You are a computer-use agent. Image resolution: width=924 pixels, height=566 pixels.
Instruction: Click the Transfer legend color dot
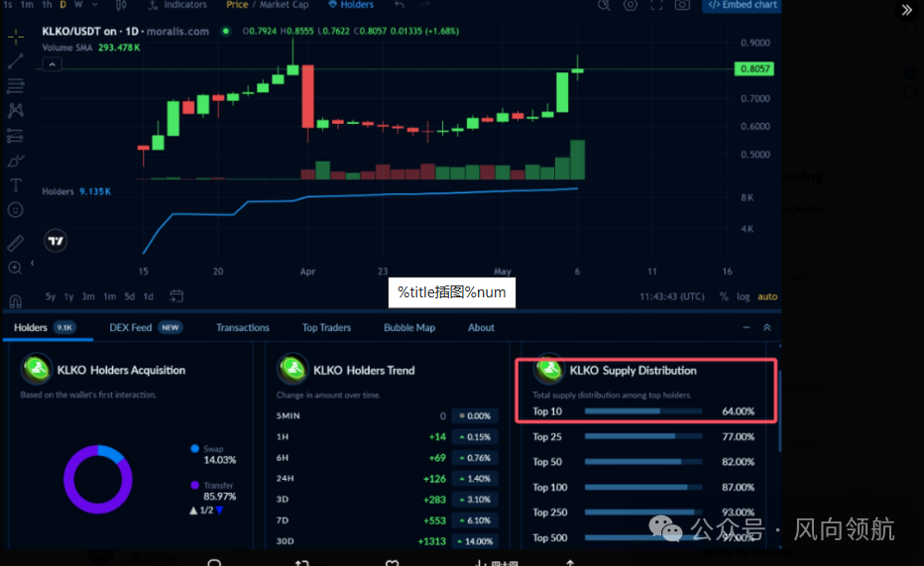[x=195, y=486]
